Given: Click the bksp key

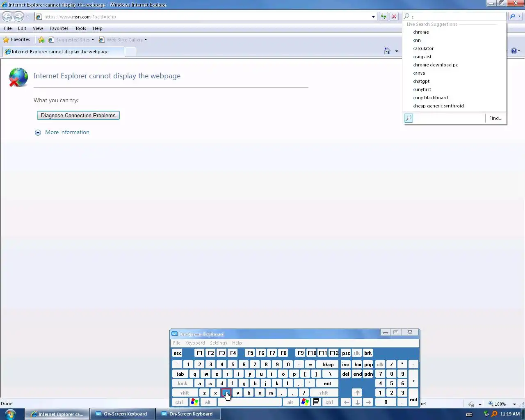Looking at the screenshot, I should (x=328, y=365).
